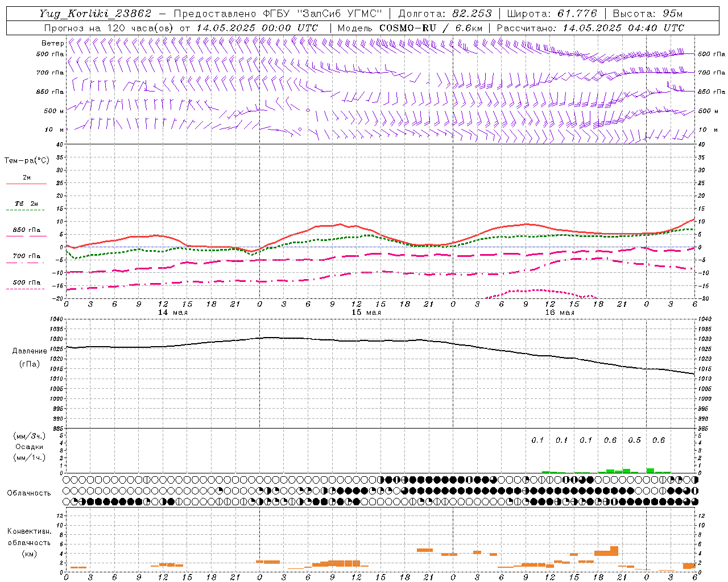The width and height of the screenshot is (728, 582).
Task: Click the Конвективн. облачность (км) label
Action: [29, 543]
